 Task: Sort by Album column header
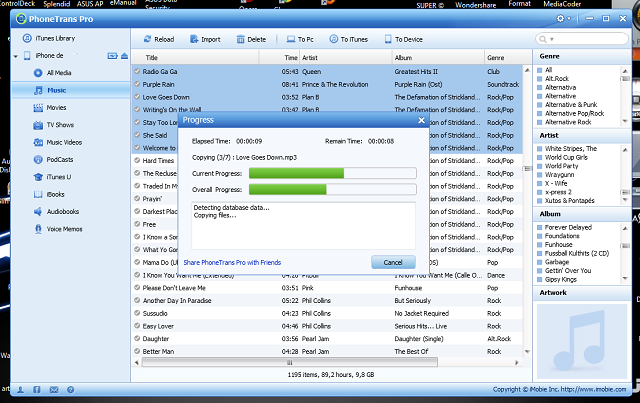click(438, 58)
